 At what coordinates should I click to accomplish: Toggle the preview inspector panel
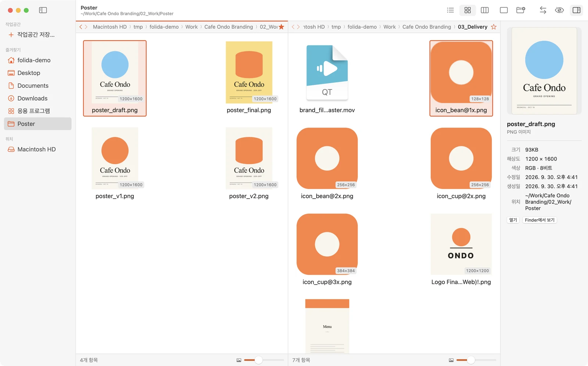[x=577, y=10]
